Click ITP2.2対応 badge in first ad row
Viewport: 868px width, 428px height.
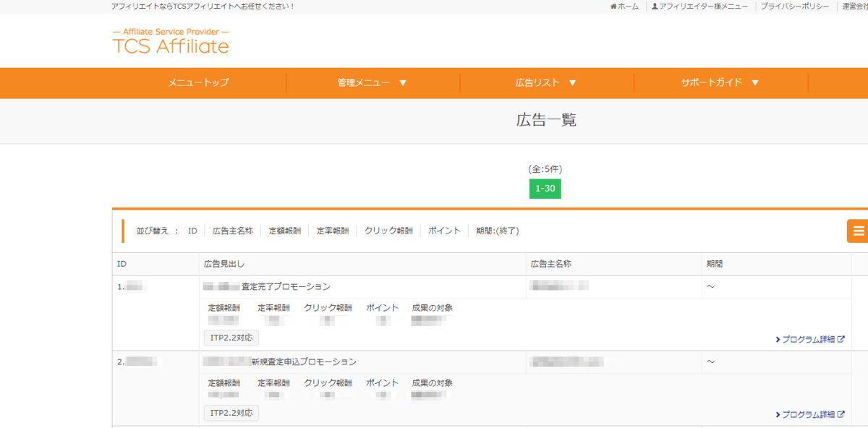[x=231, y=338]
